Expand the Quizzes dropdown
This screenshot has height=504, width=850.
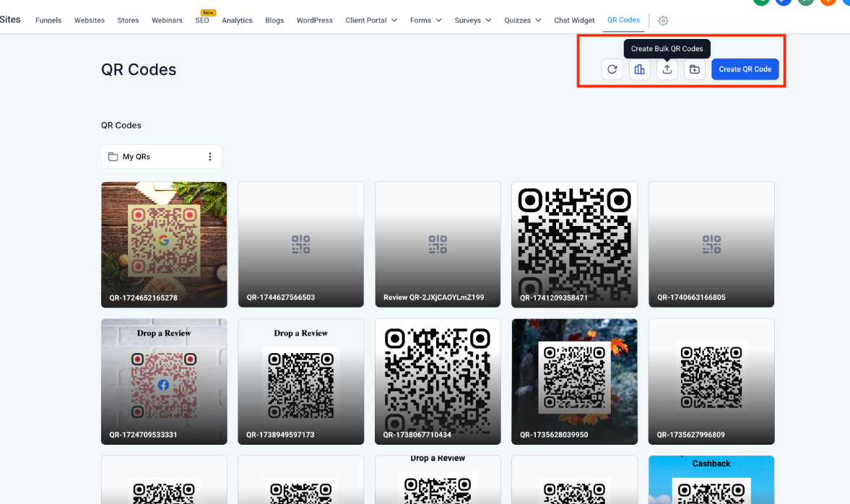(523, 21)
